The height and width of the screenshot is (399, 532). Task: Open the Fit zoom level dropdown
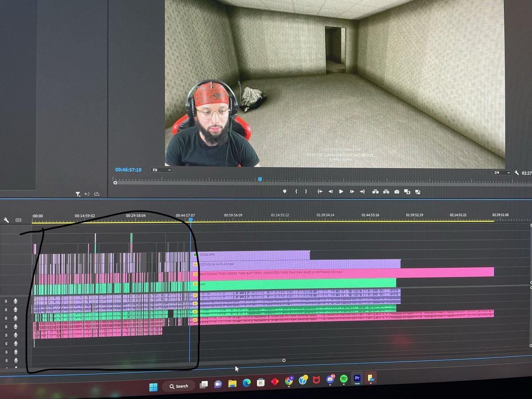point(161,170)
